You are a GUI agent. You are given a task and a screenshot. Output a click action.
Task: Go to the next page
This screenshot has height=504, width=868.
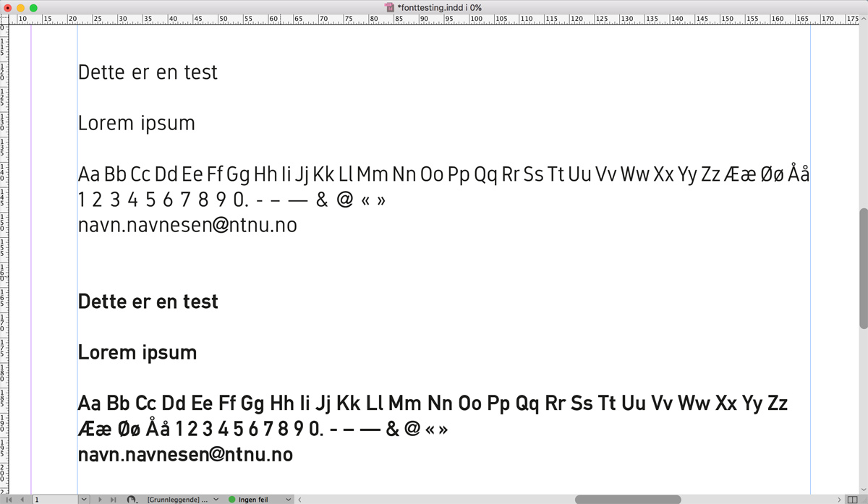(x=100, y=500)
